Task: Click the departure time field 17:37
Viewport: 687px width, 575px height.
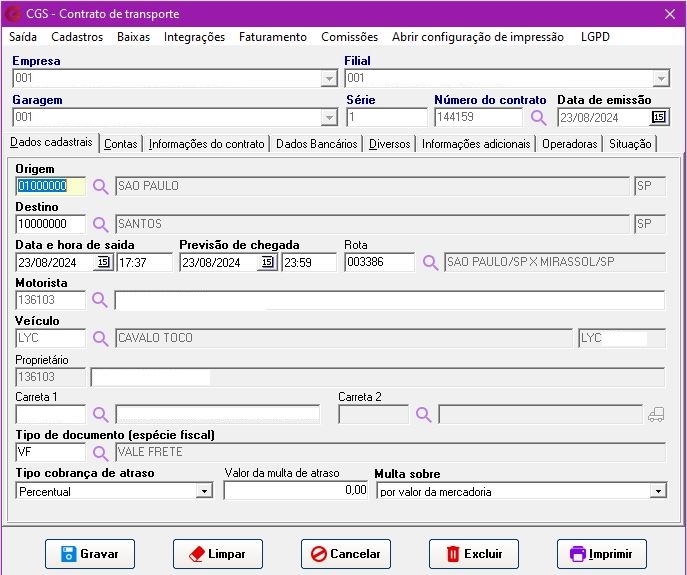Action: click(x=144, y=263)
